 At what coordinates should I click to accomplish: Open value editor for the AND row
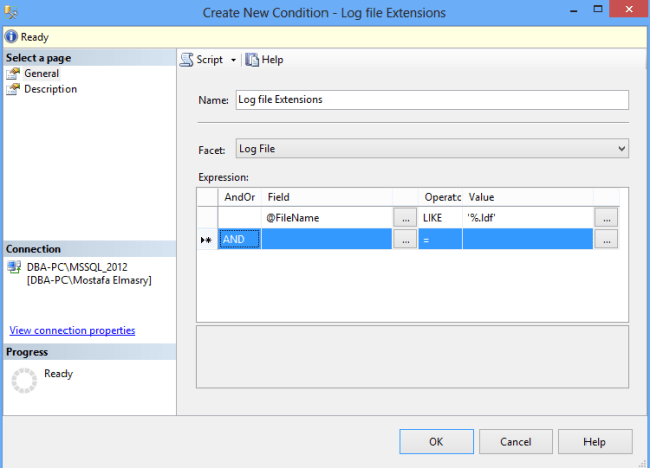click(606, 240)
